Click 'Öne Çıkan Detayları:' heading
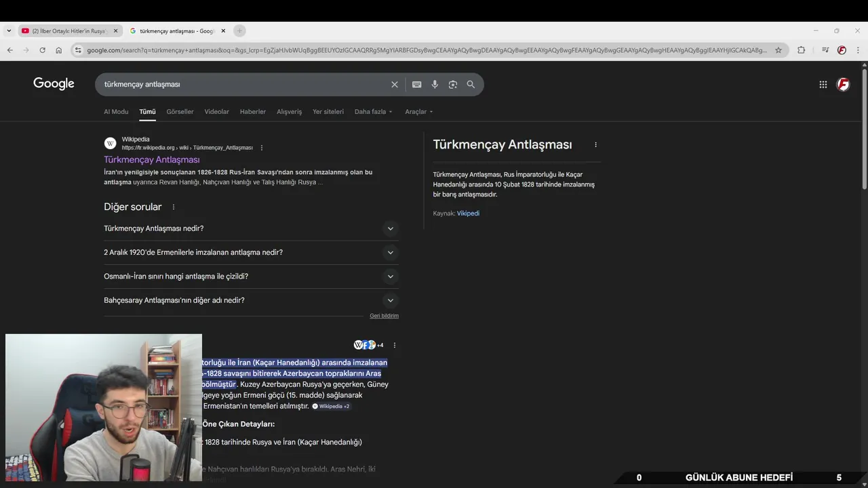The width and height of the screenshot is (868, 488). [239, 424]
